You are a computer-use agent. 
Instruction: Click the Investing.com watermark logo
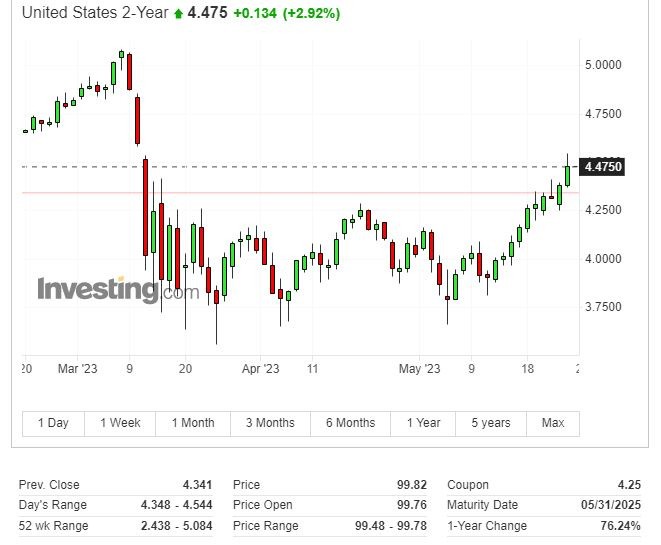tap(118, 290)
